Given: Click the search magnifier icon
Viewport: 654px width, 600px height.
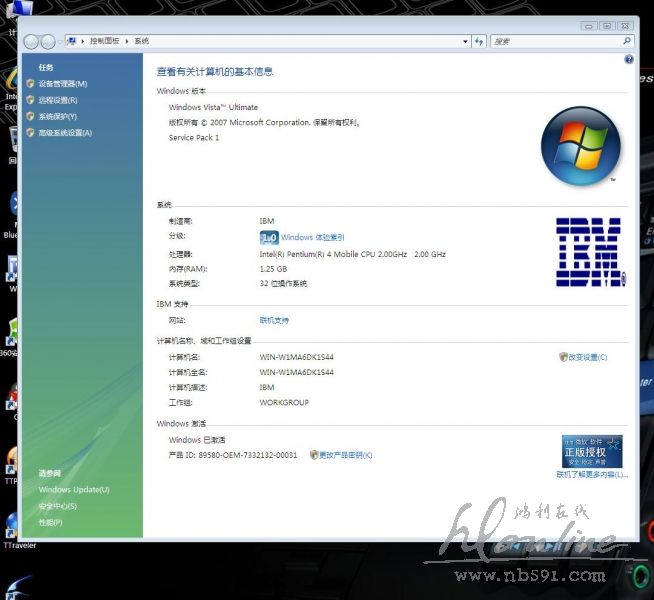Looking at the screenshot, I should (x=627, y=41).
